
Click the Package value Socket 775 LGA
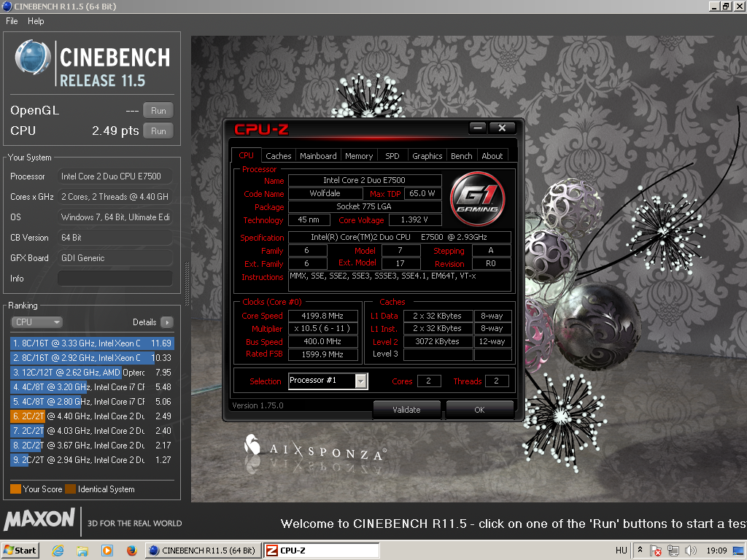coord(365,206)
